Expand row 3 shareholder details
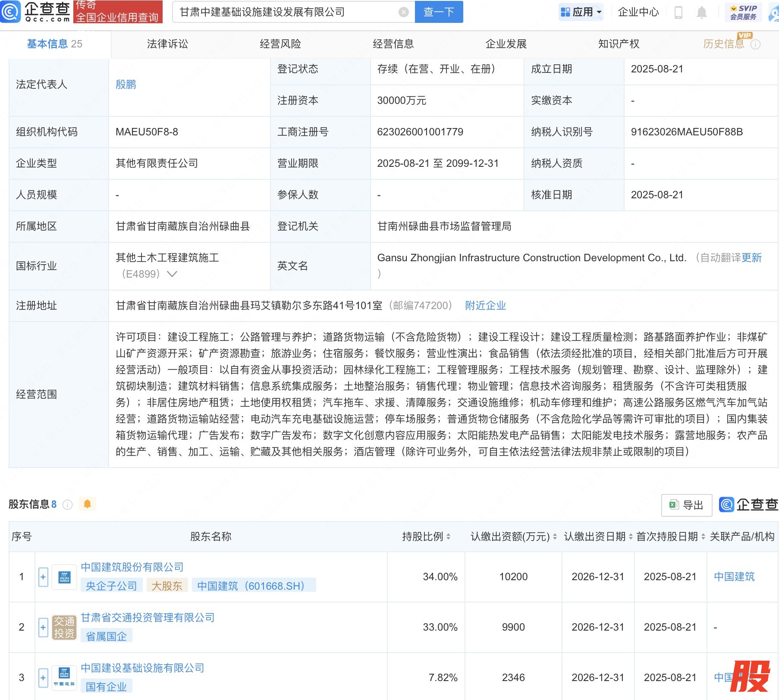The width and height of the screenshot is (779, 700). click(43, 678)
